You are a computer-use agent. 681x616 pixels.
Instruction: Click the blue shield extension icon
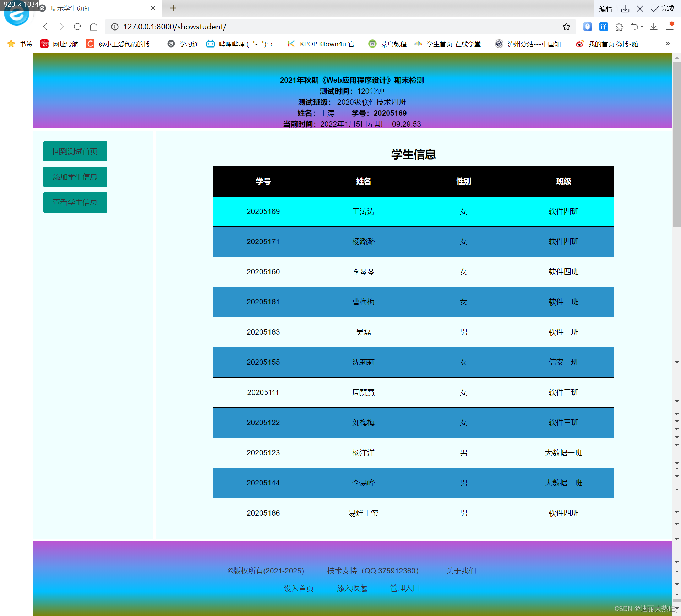(588, 27)
